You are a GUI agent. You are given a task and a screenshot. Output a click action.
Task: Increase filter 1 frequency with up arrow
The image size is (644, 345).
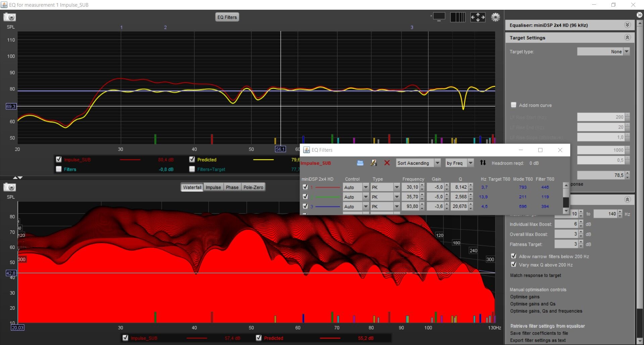[422, 185]
